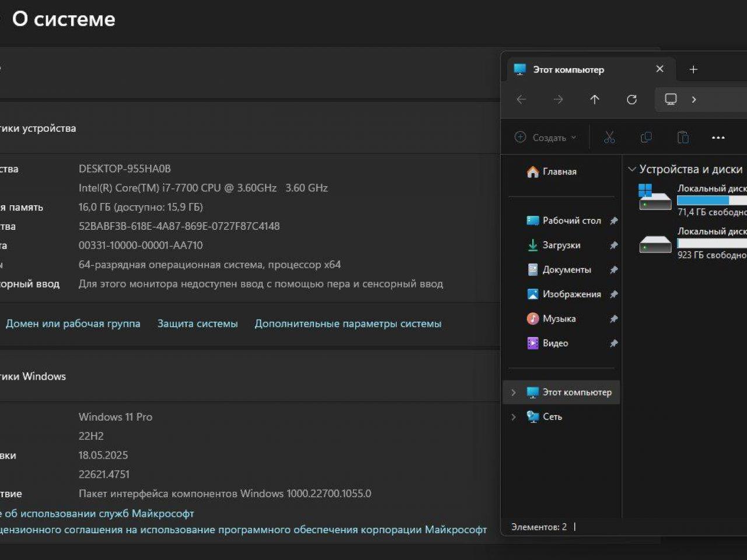
Task: Collapse the Устройства и диски group
Action: click(x=631, y=169)
